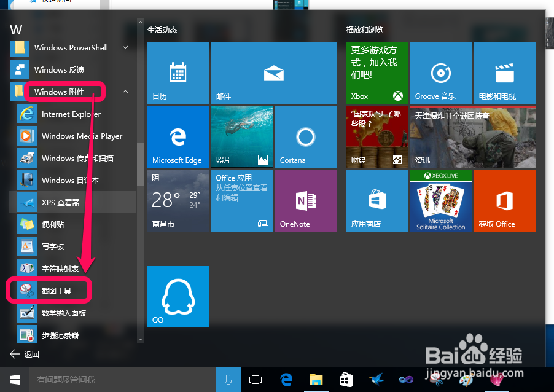Open the 资讯 news tile
The image size is (554, 392).
point(473,137)
